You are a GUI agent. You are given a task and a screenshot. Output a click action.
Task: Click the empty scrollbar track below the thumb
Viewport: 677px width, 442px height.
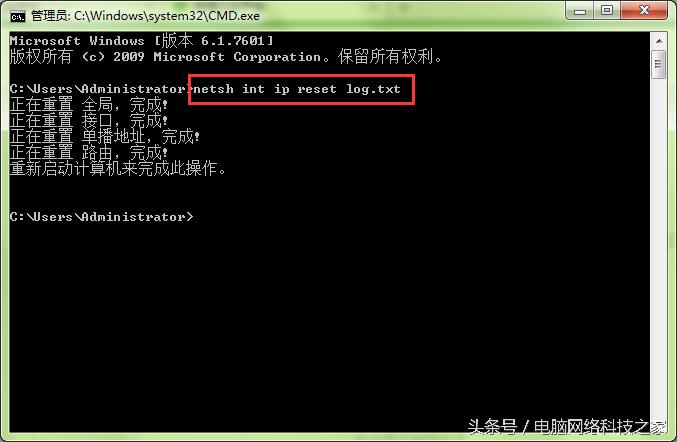tap(658, 250)
